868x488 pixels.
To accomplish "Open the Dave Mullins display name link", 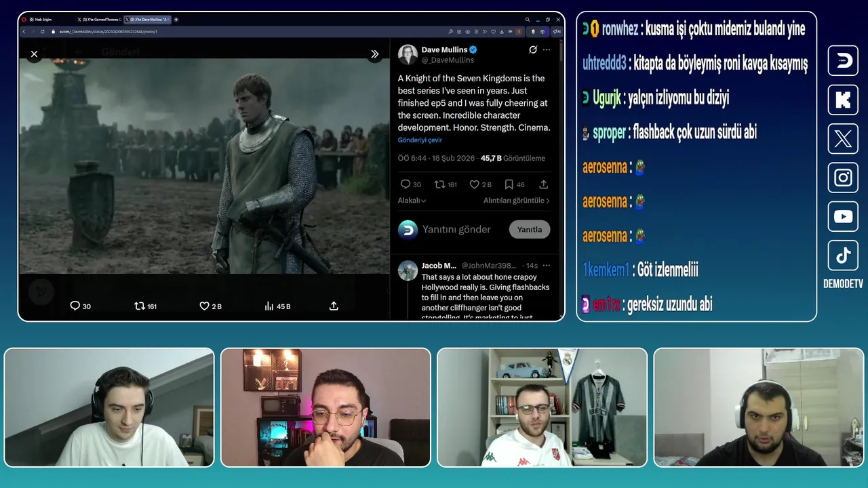I will [x=444, y=49].
